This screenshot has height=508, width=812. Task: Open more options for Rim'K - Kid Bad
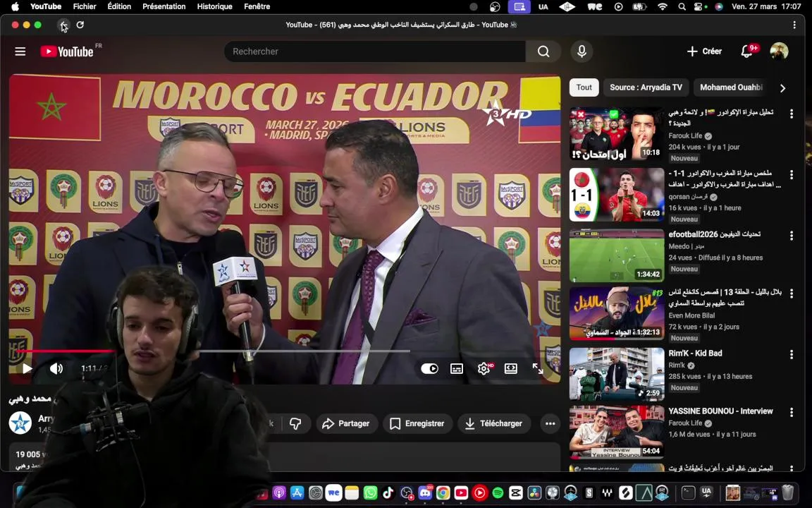(792, 355)
